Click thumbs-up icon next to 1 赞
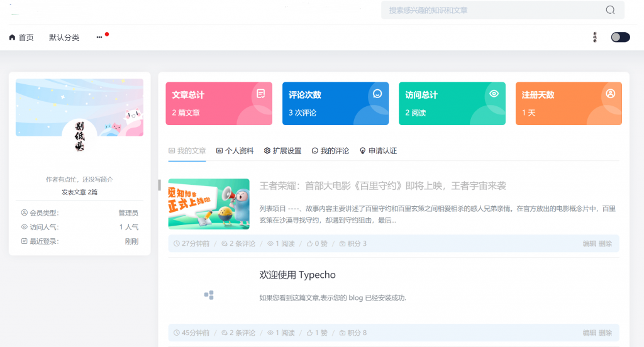The height and width of the screenshot is (347, 644). [309, 333]
